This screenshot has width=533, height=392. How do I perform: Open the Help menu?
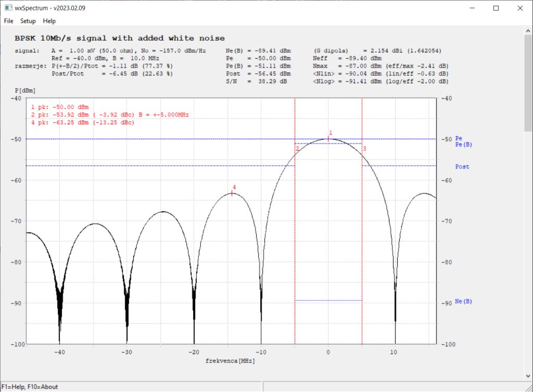49,21
